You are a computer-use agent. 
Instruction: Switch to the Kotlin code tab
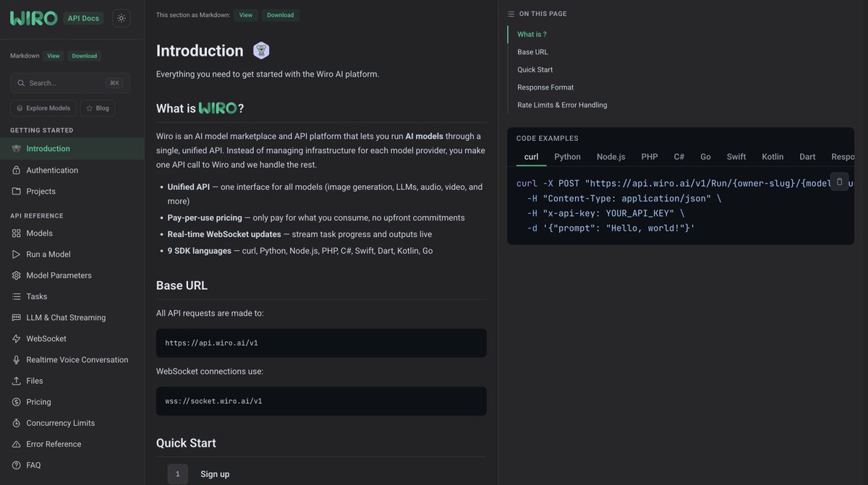point(773,157)
